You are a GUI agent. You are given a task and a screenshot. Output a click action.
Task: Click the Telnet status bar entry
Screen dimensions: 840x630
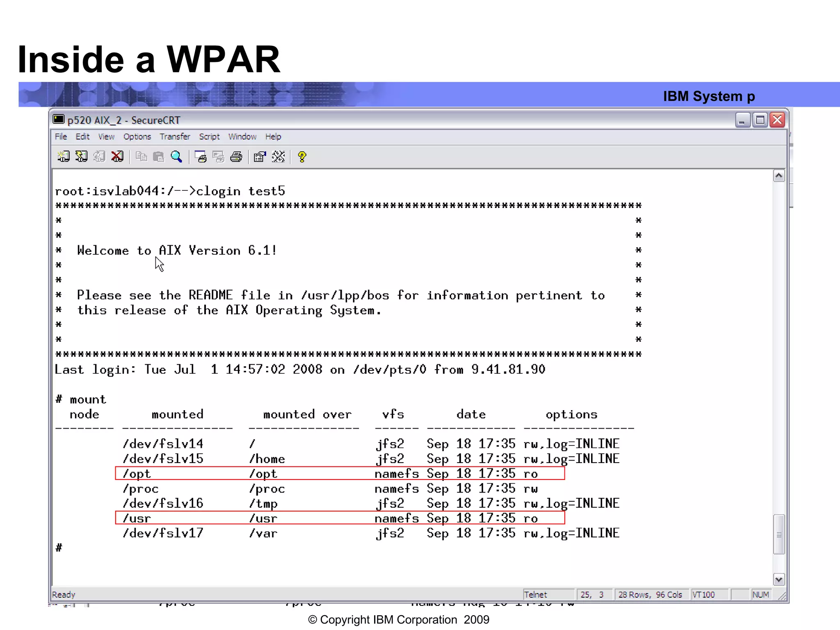[548, 595]
